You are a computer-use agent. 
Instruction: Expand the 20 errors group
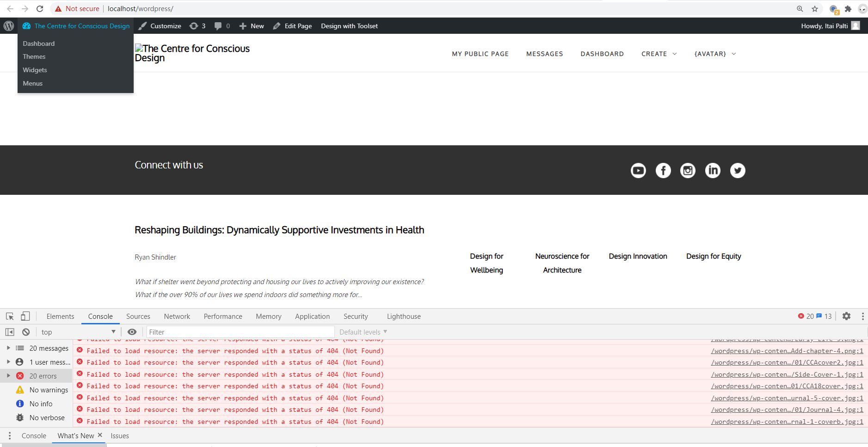coord(8,376)
